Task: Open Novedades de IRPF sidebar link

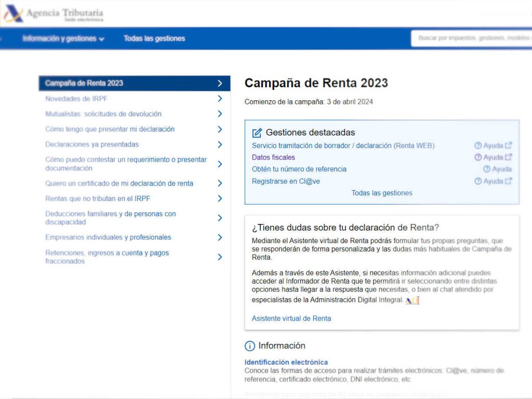Action: point(76,99)
